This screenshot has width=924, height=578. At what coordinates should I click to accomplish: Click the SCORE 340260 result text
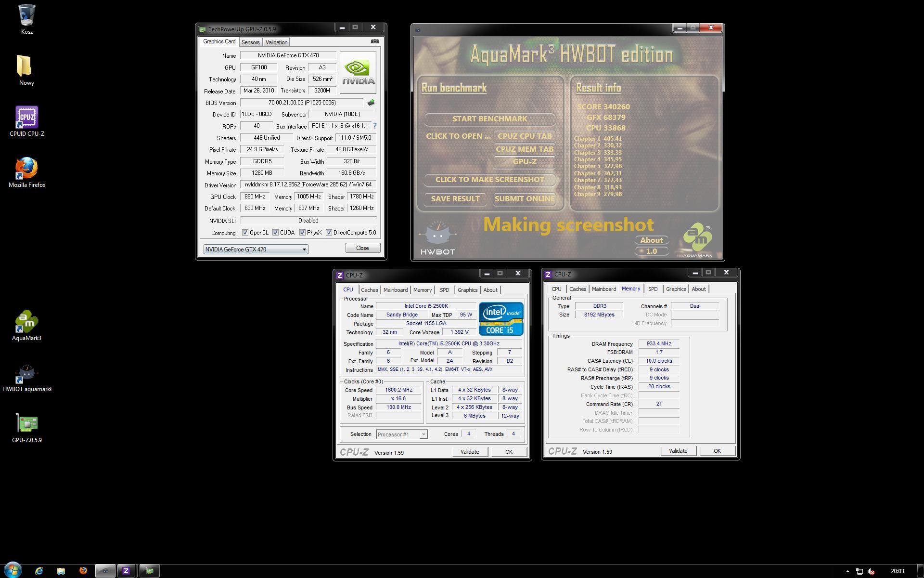click(603, 107)
